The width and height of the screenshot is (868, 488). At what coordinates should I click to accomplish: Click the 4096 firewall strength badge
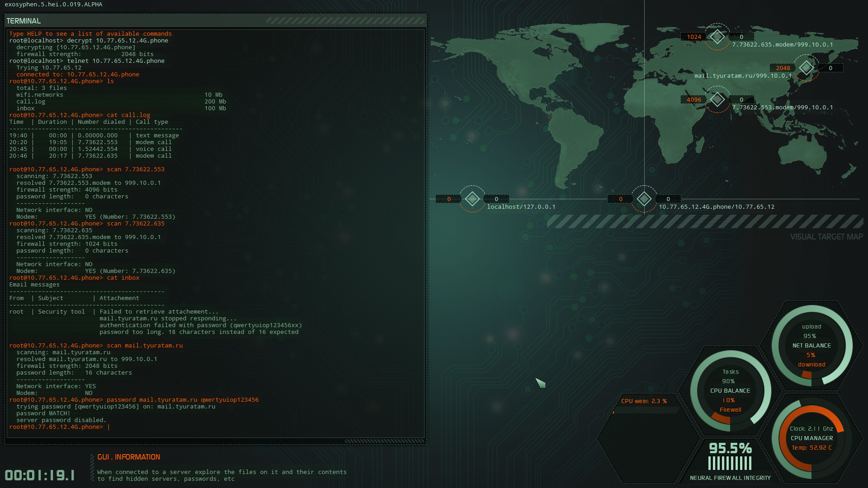[x=693, y=99]
